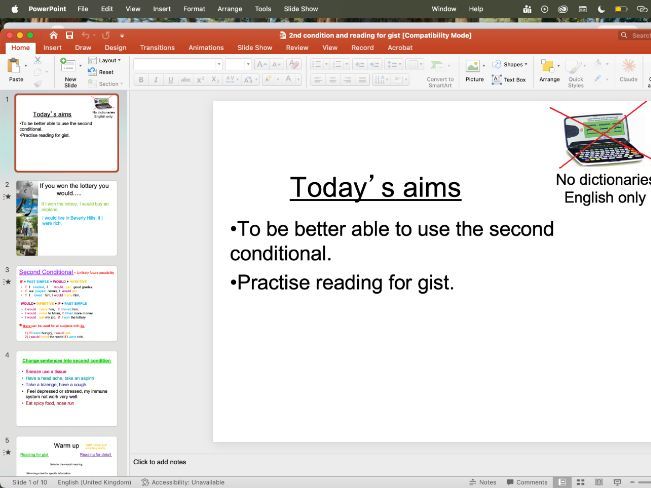This screenshot has height=488, width=651.
Task: Undo the last action
Action: [x=86, y=35]
